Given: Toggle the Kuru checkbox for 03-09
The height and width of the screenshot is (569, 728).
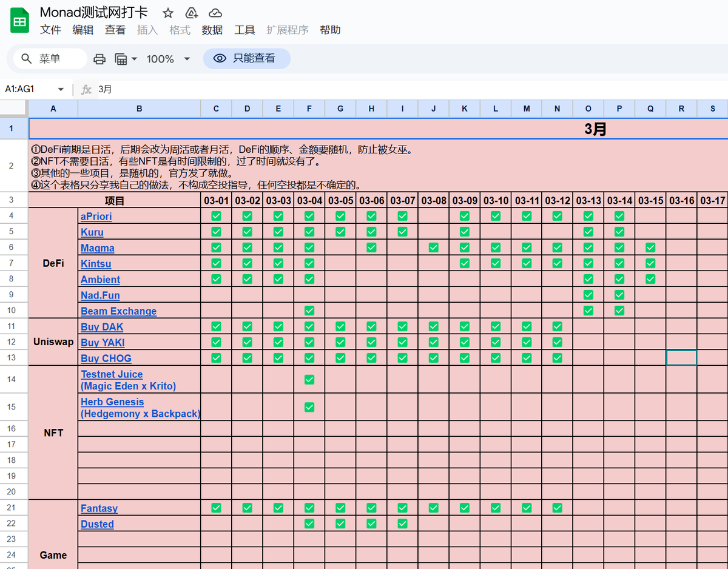Looking at the screenshot, I should [465, 232].
